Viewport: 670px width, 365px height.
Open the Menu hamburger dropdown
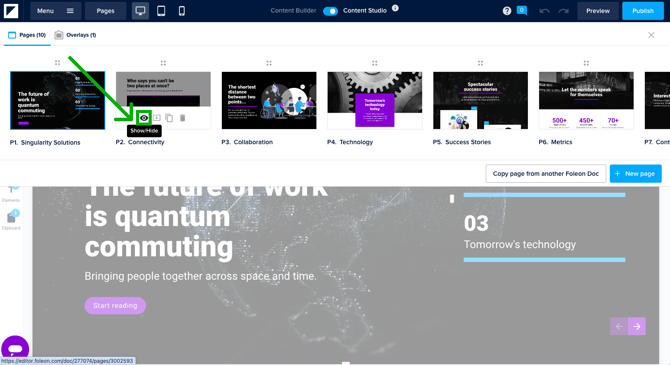[55, 11]
